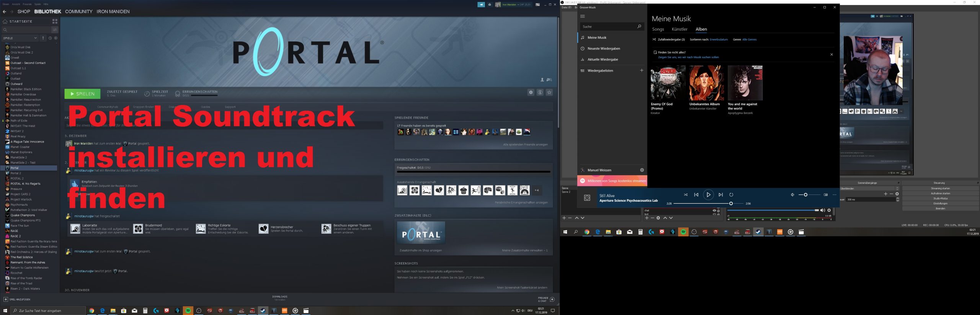Add Portal to favorites with star icon

549,92
